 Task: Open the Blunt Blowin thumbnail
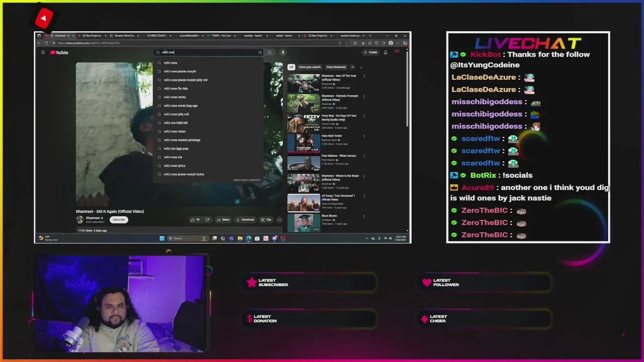pos(303,223)
